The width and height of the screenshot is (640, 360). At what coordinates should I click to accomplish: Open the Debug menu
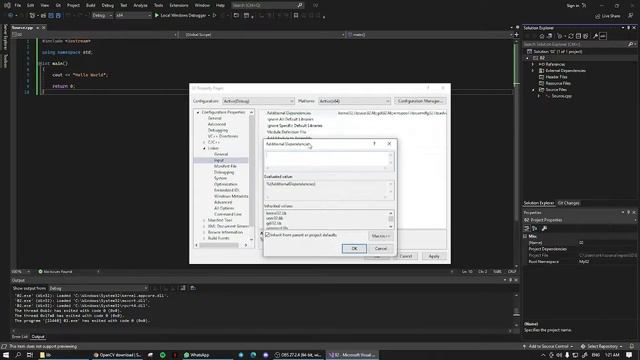tap(108, 5)
